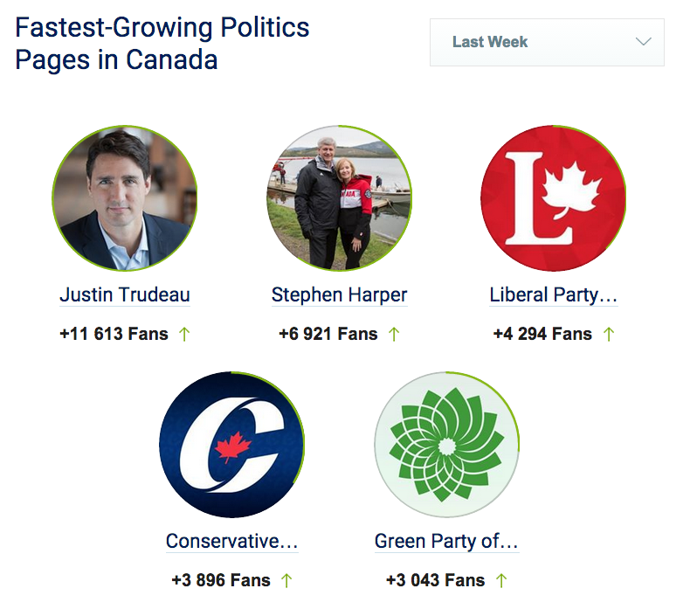Image resolution: width=690 pixels, height=616 pixels.
Task: Open the Green Party of… link
Action: (446, 541)
